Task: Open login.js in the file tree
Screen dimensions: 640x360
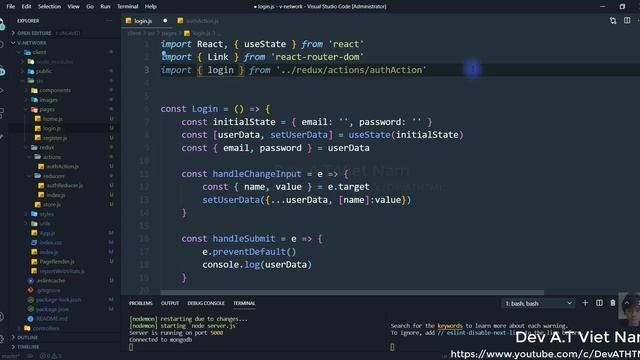Action: coord(52,128)
